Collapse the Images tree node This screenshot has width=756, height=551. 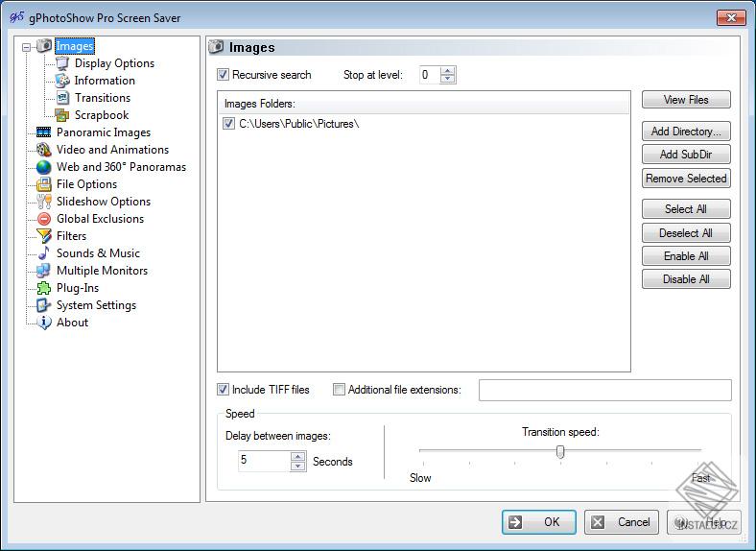coord(27,47)
